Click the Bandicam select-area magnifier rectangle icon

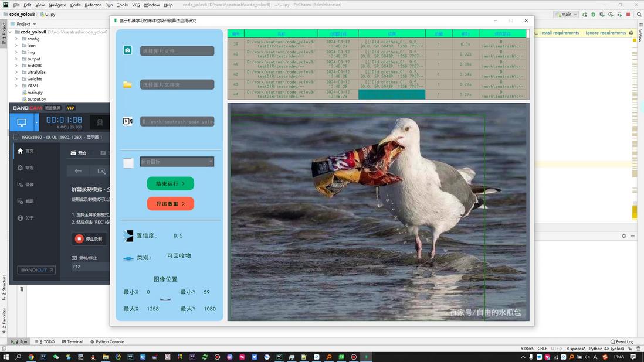point(101,171)
